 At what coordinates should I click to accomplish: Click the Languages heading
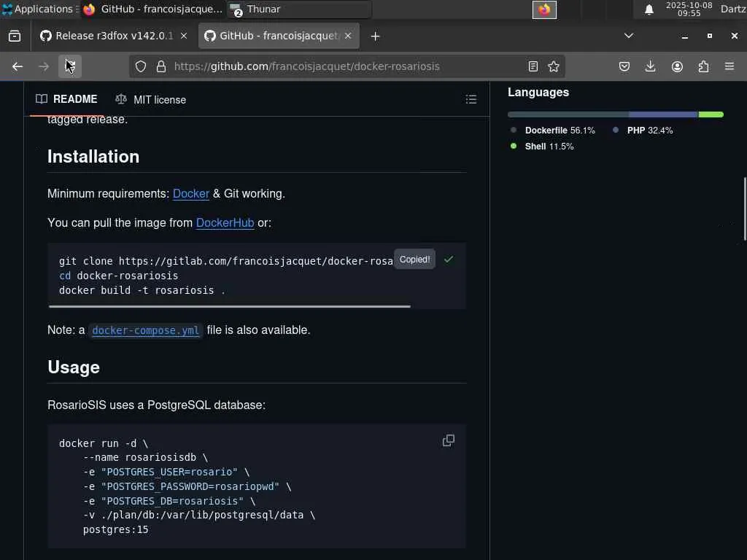pyautogui.click(x=538, y=93)
